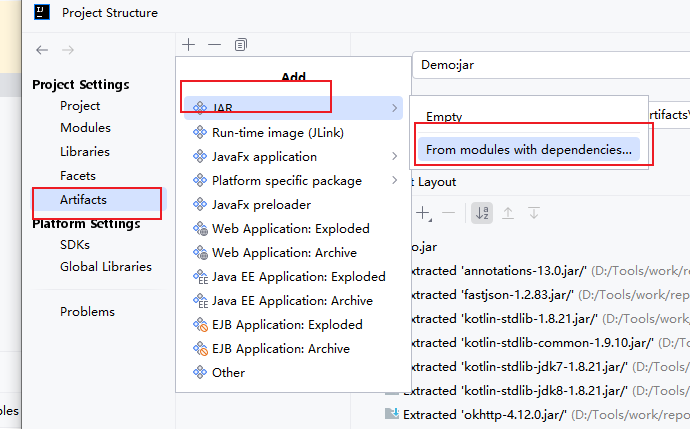
Task: Select Extracted 'kotlin-stdlib-1.8.21.jar/' row
Action: click(550, 319)
